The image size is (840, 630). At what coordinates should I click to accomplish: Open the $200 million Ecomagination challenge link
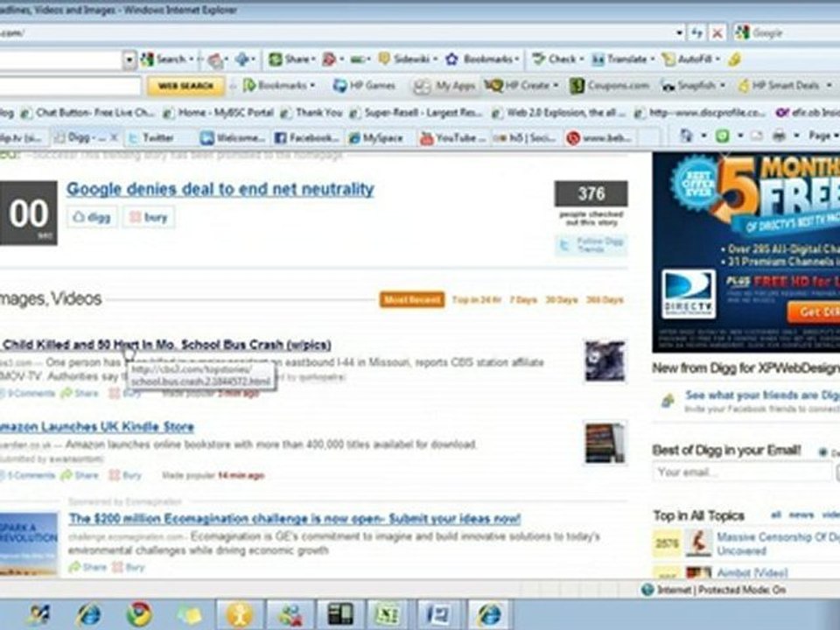click(295, 519)
